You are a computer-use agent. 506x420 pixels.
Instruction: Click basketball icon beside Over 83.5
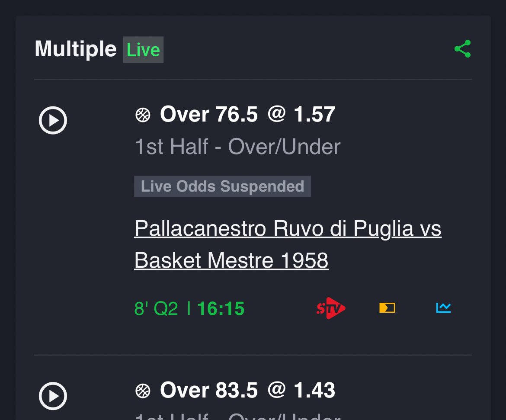[143, 391]
